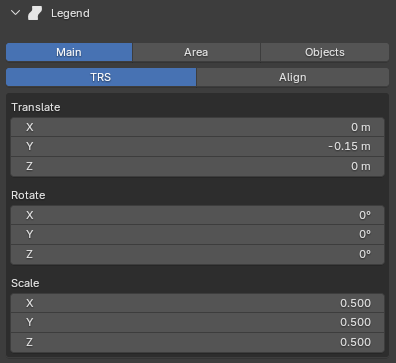Click the Translate X field
The width and height of the screenshot is (396, 363).
(x=197, y=127)
